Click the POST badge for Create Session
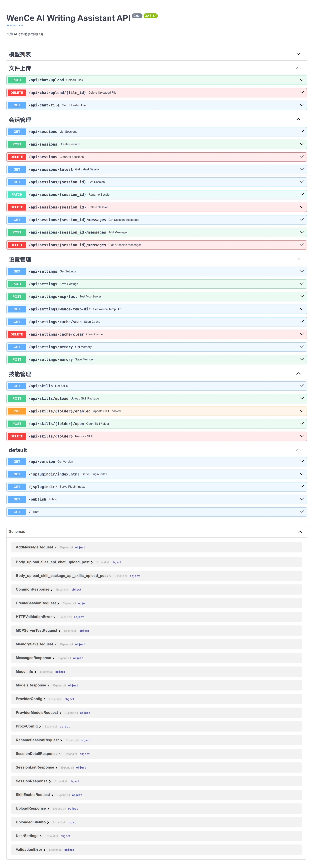311x868 pixels. coord(17,144)
